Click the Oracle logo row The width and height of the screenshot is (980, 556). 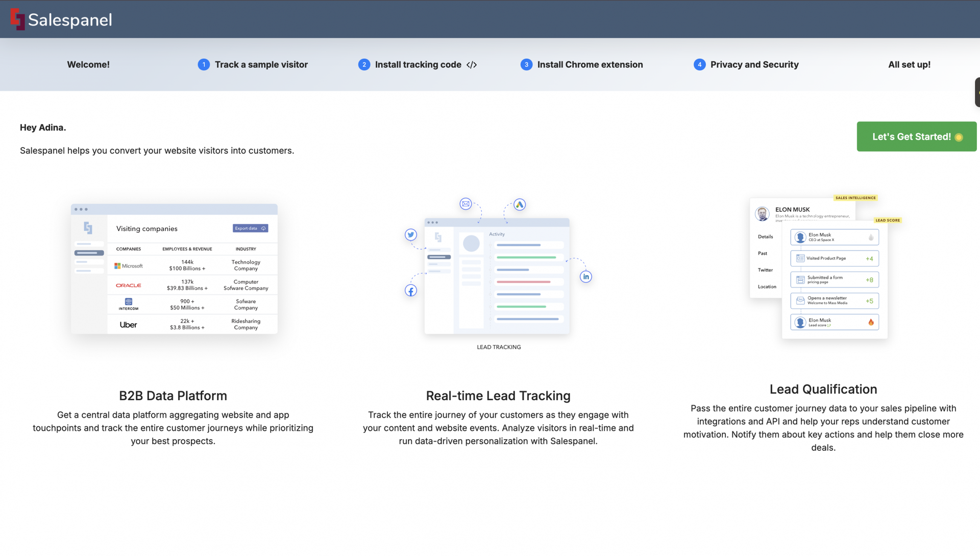(192, 285)
